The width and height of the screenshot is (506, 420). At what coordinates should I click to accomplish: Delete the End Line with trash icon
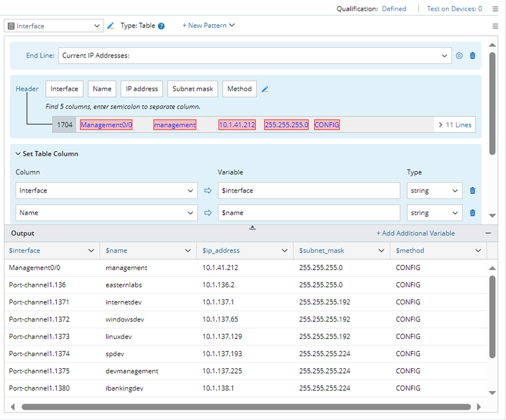pyautogui.click(x=472, y=56)
